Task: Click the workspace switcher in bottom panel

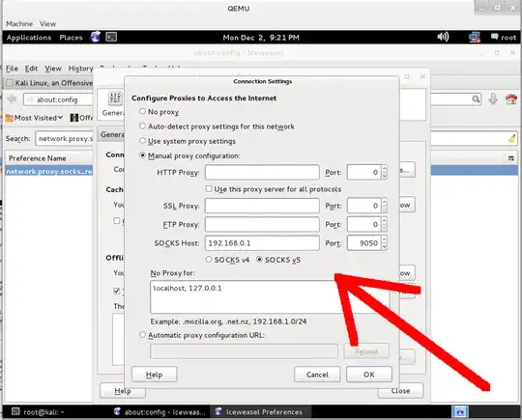Action: pos(460,411)
